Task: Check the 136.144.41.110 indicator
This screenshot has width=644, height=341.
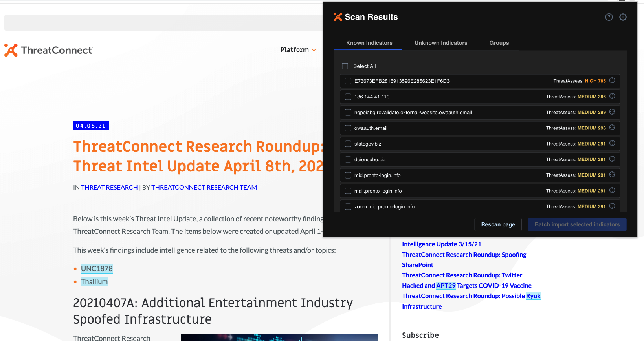Action: 348,97
